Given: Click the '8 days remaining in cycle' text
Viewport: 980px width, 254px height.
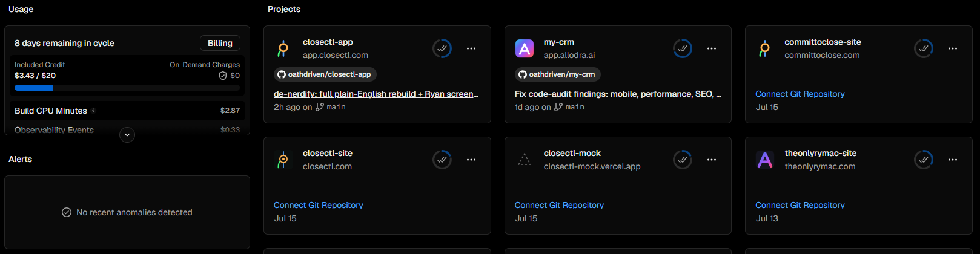Looking at the screenshot, I should pos(64,43).
